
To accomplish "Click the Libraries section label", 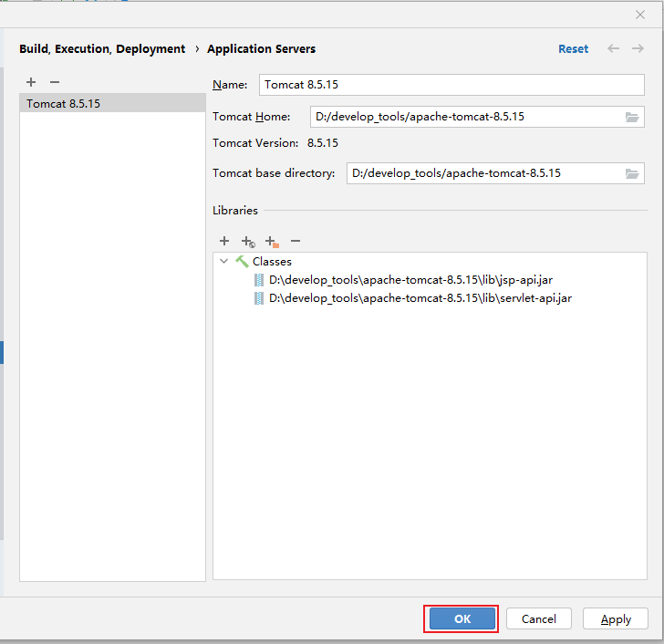I will pyautogui.click(x=235, y=211).
